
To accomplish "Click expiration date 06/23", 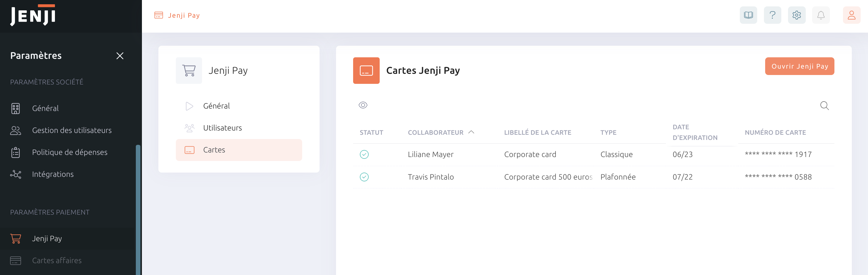I will coord(682,155).
